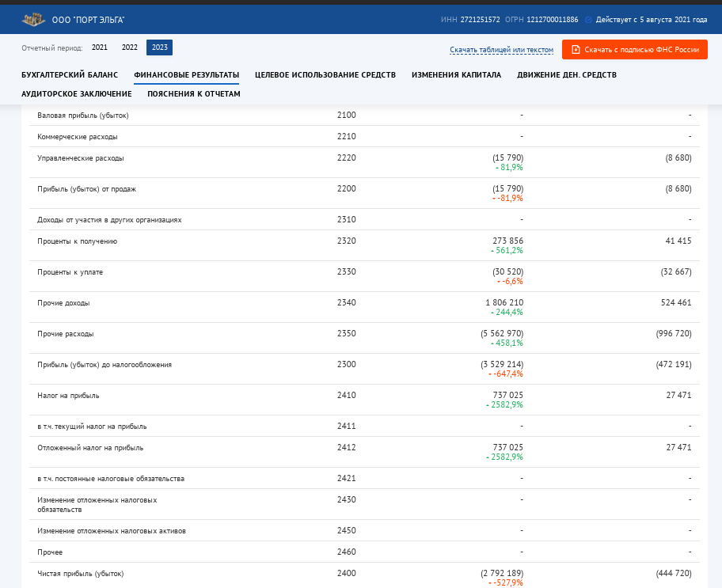Screen dimensions: 722x588
Task: Click value (5 562 970) in Прочие расходы
Action: click(502, 333)
